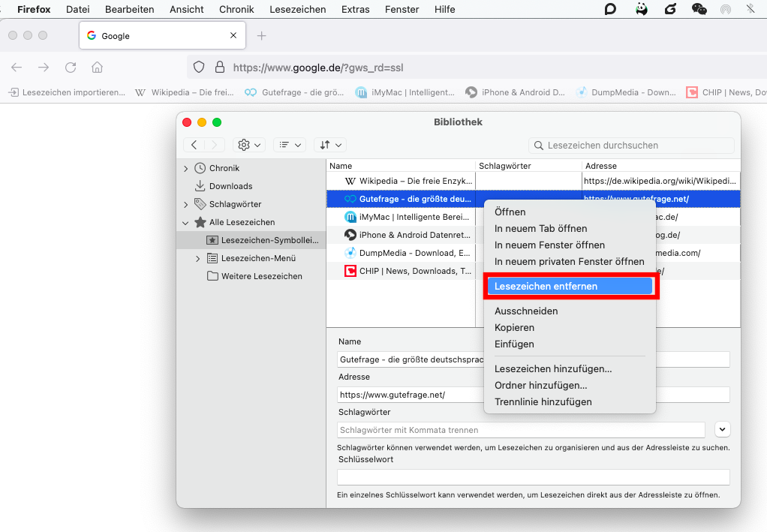Choose Öffnen from the context menu
This screenshot has height=532, width=767.
[510, 212]
